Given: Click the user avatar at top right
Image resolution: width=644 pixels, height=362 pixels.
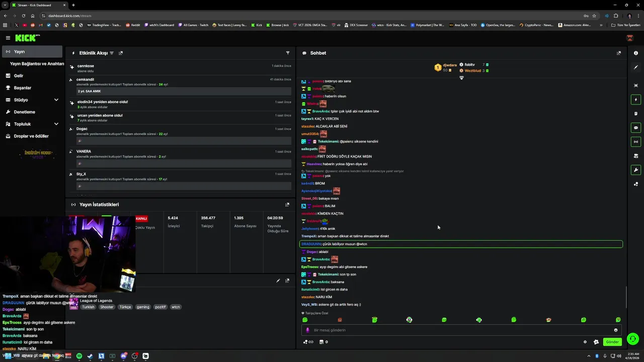Looking at the screenshot, I should pyautogui.click(x=630, y=38).
